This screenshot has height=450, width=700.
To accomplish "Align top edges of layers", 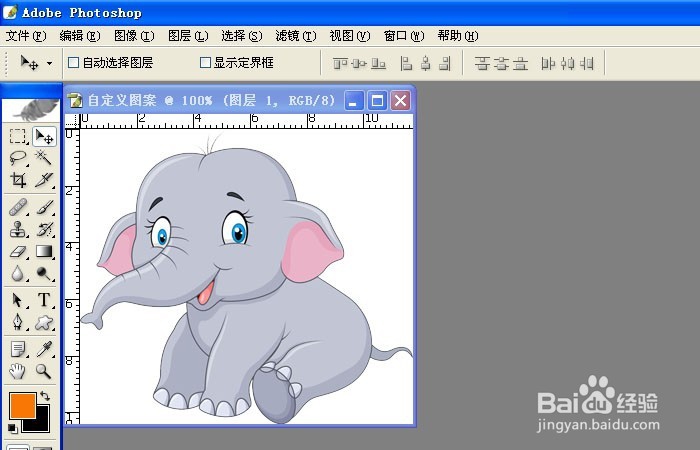I will tap(340, 64).
